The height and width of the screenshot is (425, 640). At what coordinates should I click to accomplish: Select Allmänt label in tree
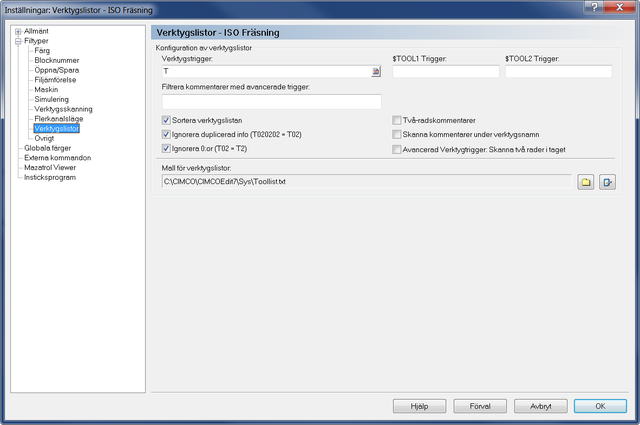(36, 31)
